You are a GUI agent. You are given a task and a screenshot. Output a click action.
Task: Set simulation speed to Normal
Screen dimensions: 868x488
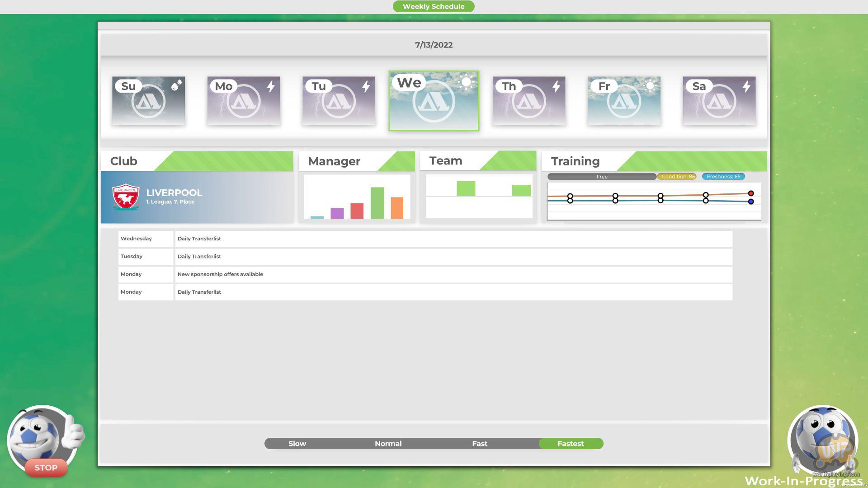click(388, 444)
